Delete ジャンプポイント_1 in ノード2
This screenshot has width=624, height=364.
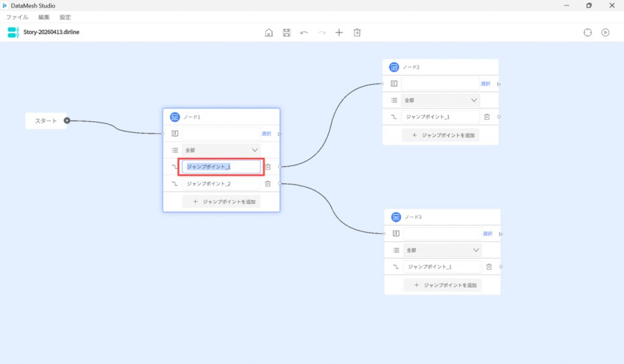(x=487, y=117)
